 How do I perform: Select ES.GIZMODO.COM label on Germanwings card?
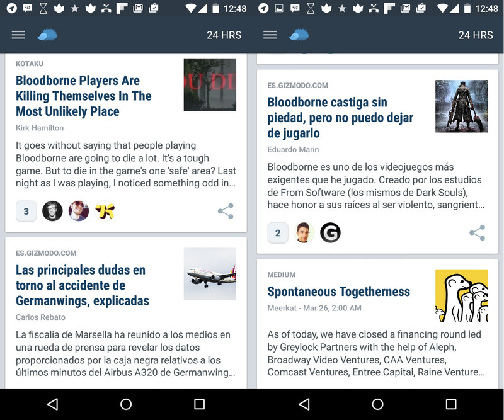click(46, 253)
